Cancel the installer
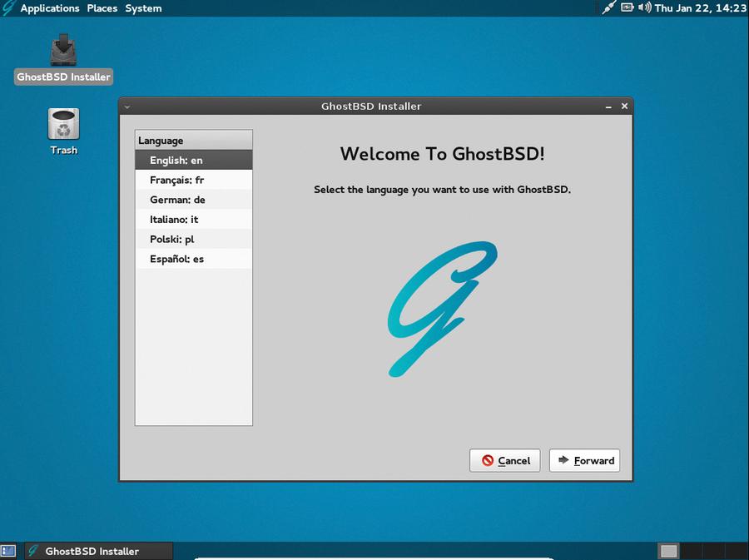Image resolution: width=749 pixels, height=560 pixels. tap(505, 460)
